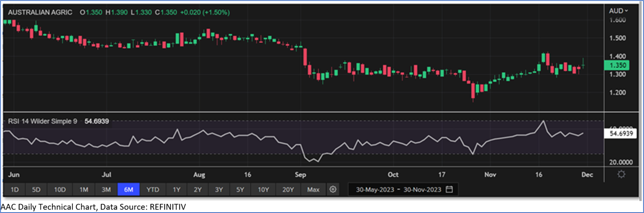The width and height of the screenshot is (644, 213).
Task: Select the 20Y time range
Action: [288, 189]
